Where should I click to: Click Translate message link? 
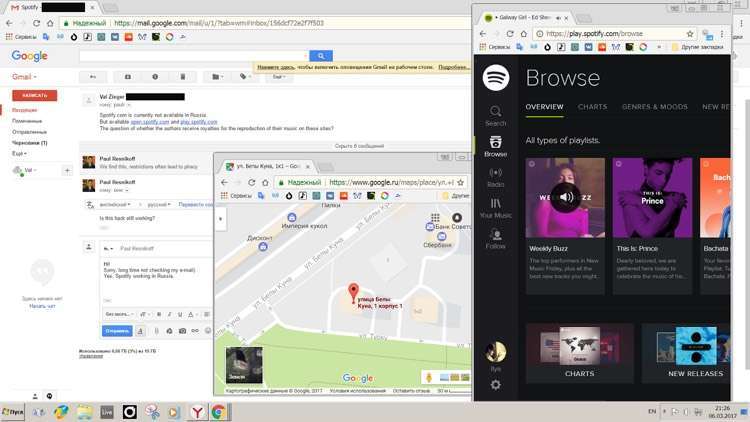click(x=195, y=204)
